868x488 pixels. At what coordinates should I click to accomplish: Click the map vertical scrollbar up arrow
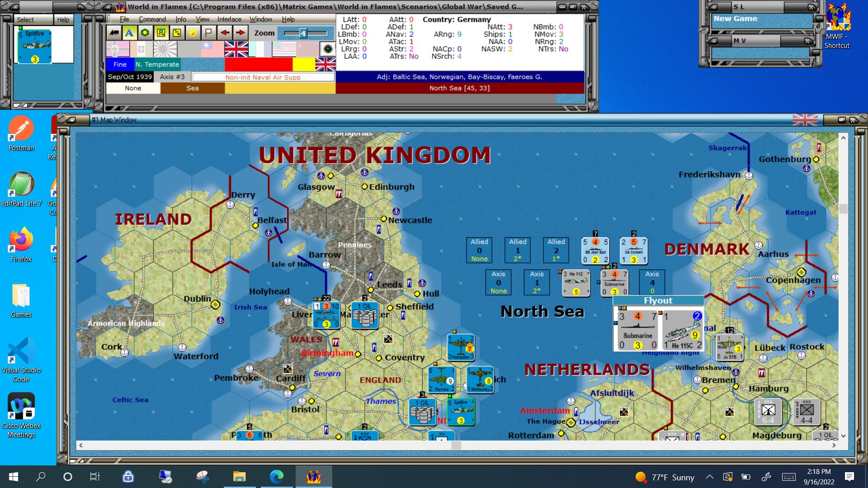tap(843, 138)
